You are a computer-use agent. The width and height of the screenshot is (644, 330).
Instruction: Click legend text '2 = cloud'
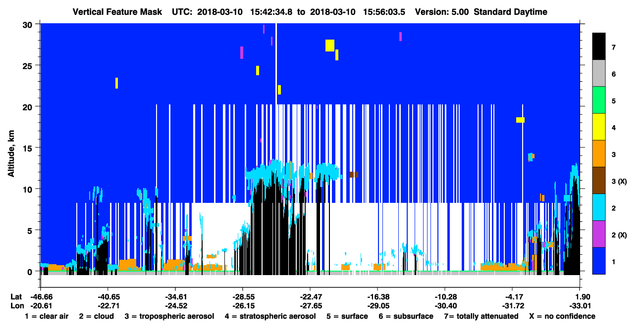[x=97, y=316]
